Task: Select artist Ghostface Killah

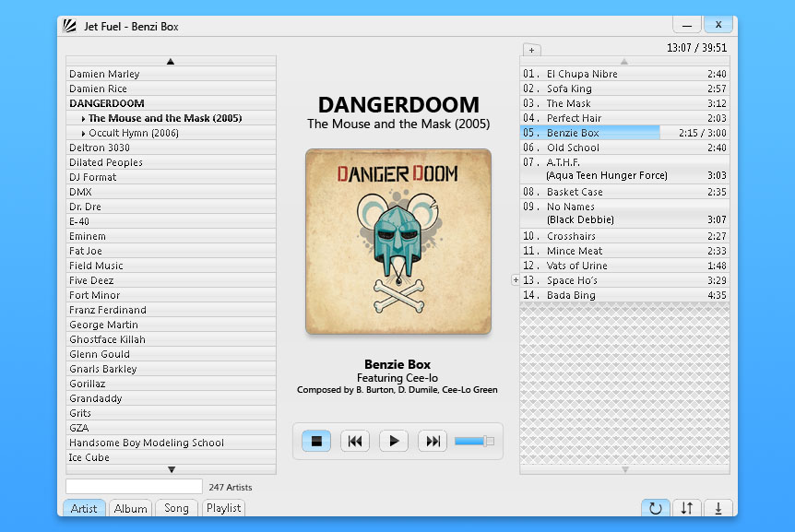Action: pos(171,339)
